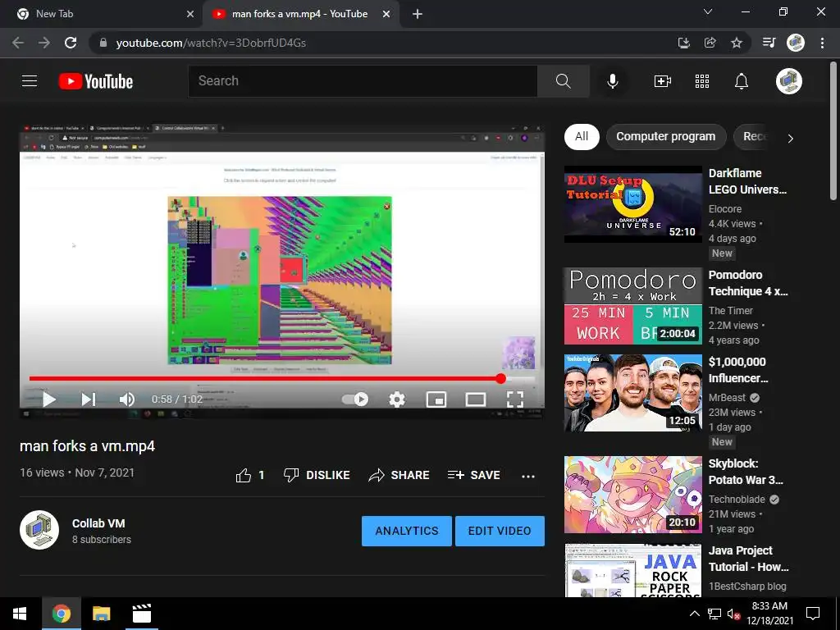The height and width of the screenshot is (630, 840).
Task: Install app via address bar icon
Action: tap(683, 43)
